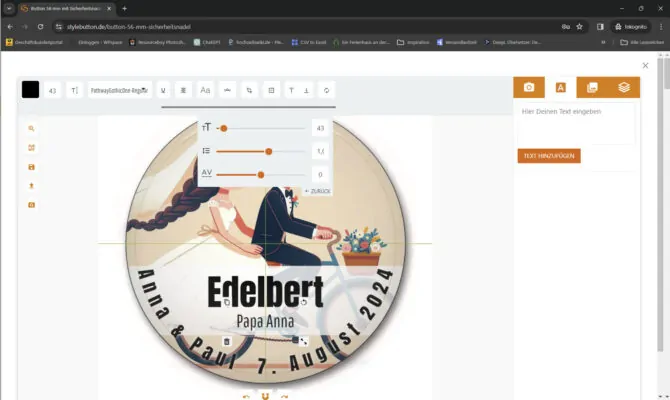Switch to the layers tab
670x400 pixels.
(624, 87)
